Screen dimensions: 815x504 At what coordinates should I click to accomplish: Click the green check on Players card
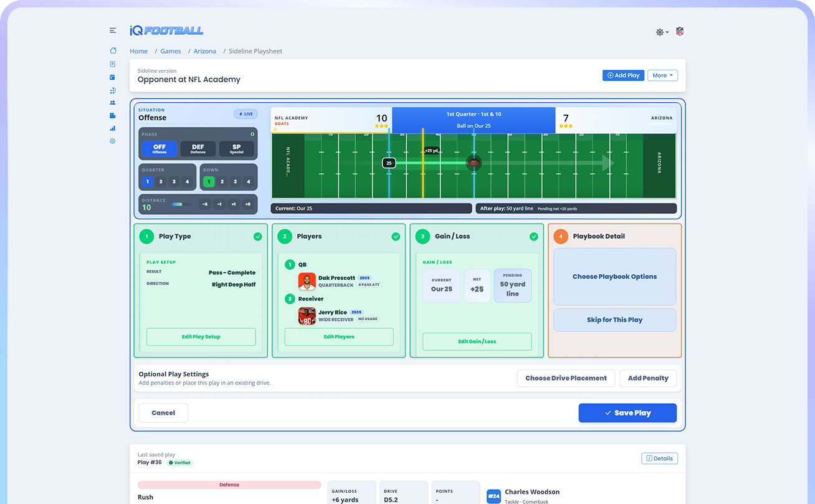tap(396, 237)
